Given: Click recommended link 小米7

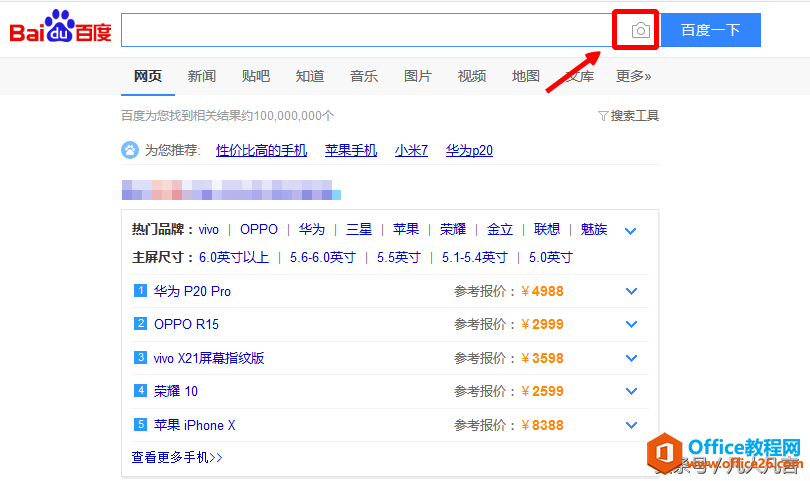Looking at the screenshot, I should 411,150.
